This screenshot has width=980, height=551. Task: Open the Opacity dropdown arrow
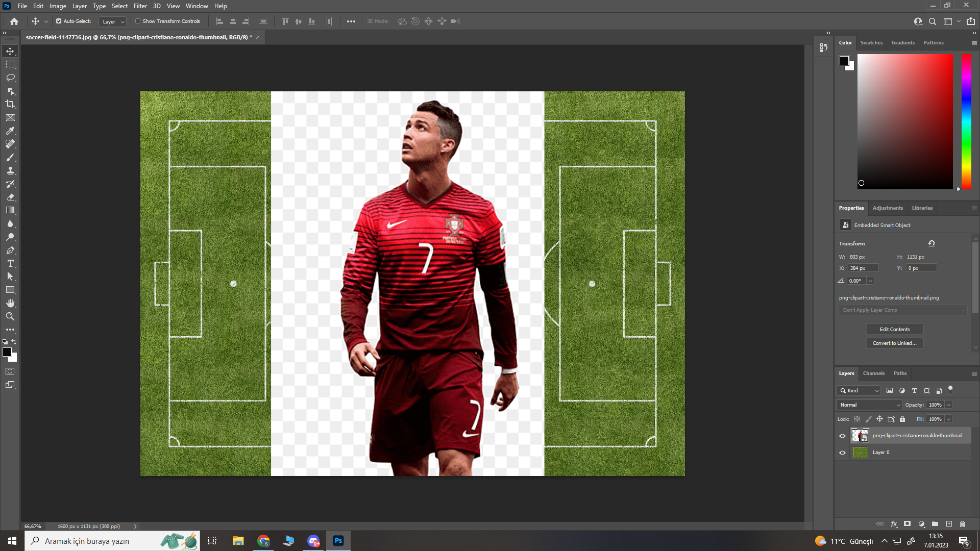pyautogui.click(x=948, y=405)
